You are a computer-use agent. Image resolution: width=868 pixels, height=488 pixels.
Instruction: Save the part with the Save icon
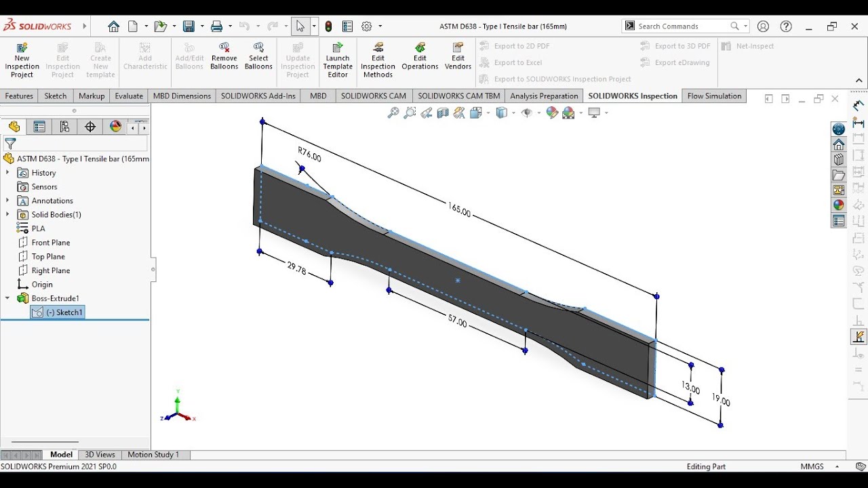point(189,26)
